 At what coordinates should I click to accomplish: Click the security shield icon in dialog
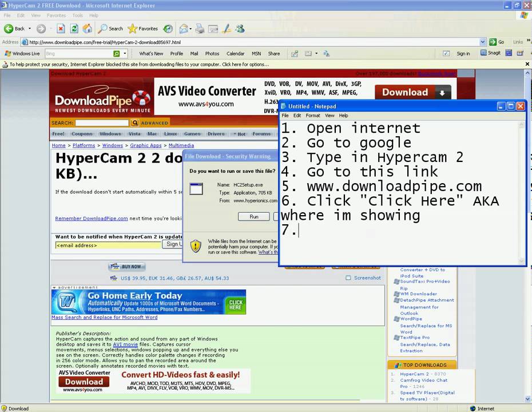pyautogui.click(x=196, y=246)
